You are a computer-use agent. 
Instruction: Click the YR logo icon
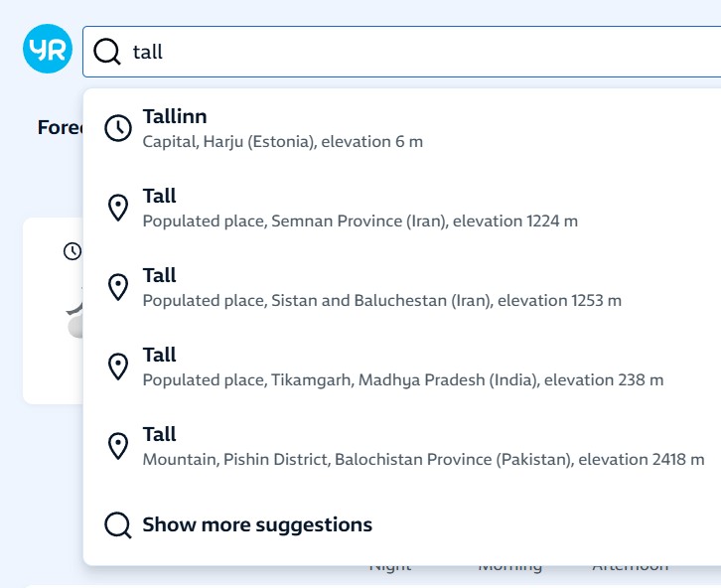coord(48,51)
